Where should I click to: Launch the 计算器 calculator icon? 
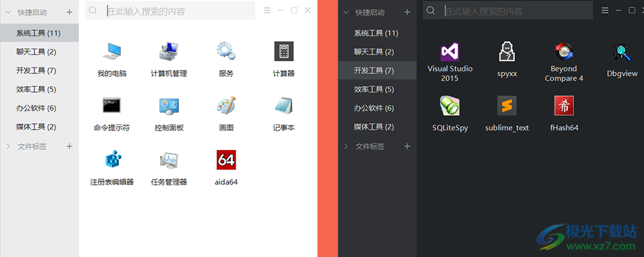click(x=284, y=51)
